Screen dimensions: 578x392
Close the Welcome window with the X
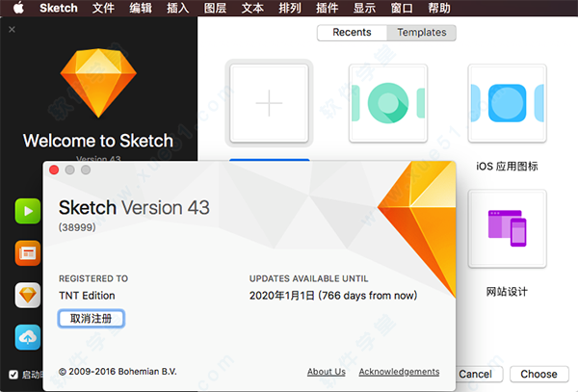(x=12, y=29)
